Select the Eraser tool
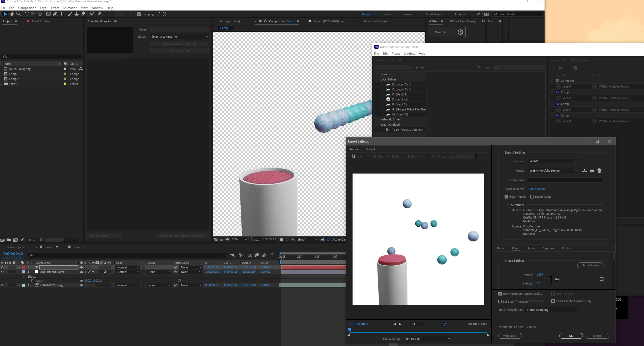 (x=83, y=14)
